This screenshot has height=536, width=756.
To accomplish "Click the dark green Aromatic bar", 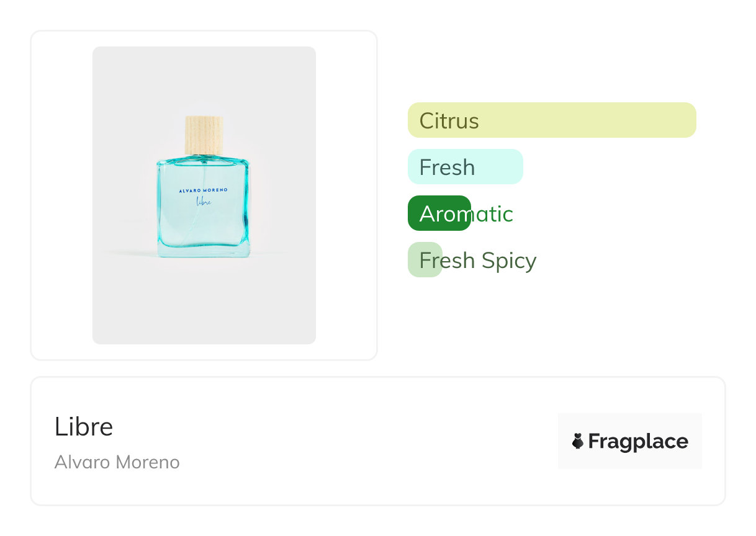I will 439,213.
